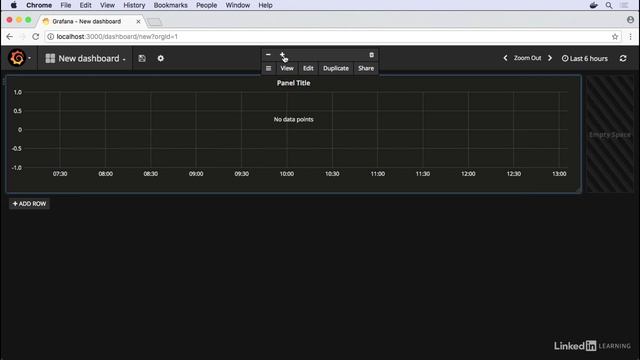The height and width of the screenshot is (360, 640).
Task: Open dashboard settings gear icon
Action: (x=160, y=58)
